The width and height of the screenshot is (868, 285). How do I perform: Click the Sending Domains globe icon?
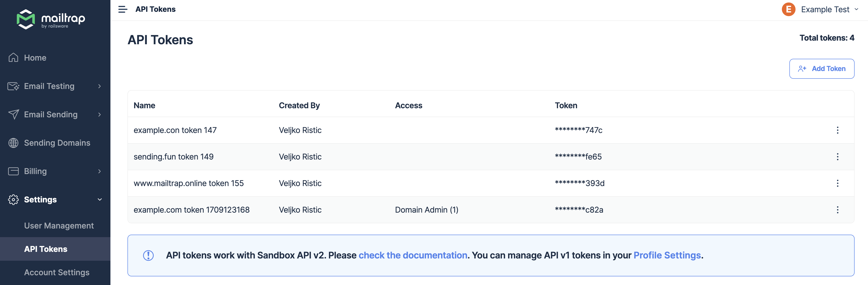point(13,143)
